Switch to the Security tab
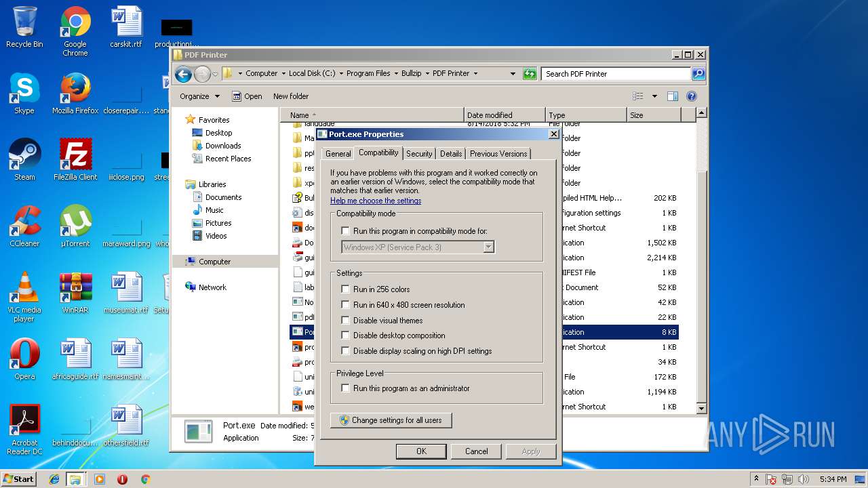Image resolution: width=868 pixels, height=488 pixels. (419, 154)
